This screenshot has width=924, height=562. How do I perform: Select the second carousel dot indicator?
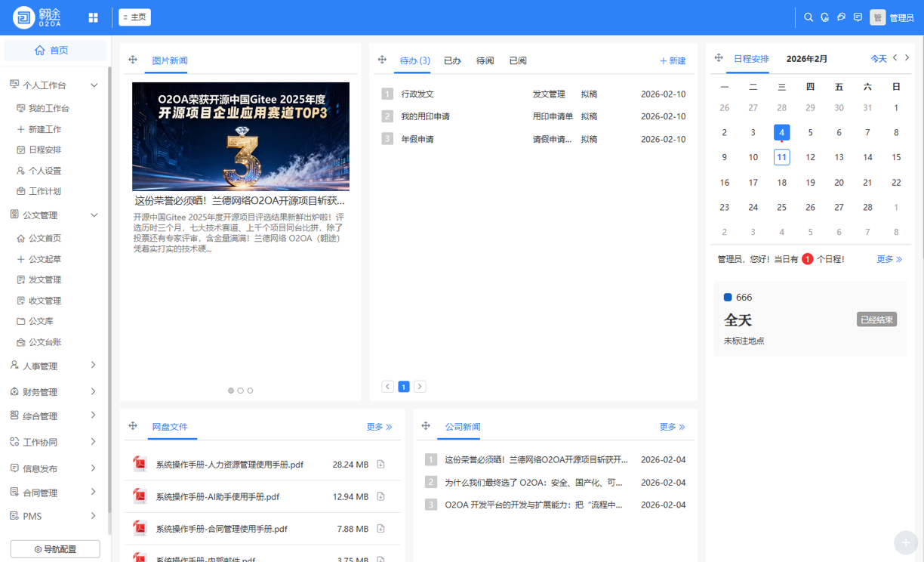(240, 391)
